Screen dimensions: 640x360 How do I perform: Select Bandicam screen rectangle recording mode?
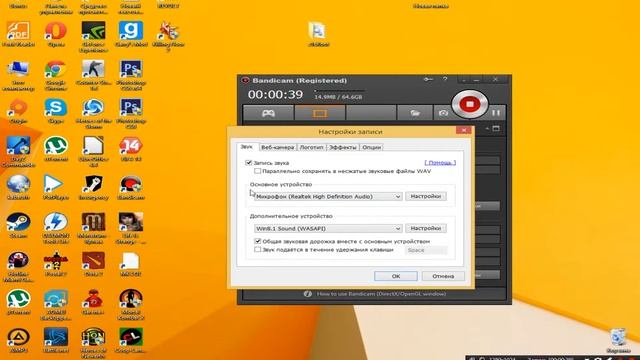(x=320, y=113)
